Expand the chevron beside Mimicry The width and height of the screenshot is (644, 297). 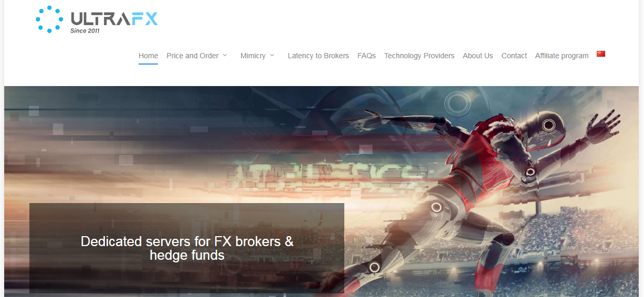pyautogui.click(x=272, y=55)
